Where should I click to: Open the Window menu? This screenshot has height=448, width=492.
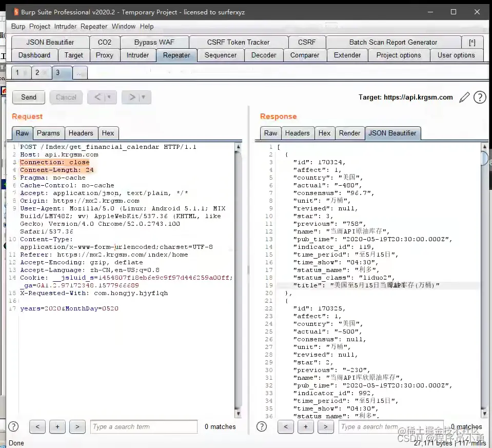point(124,26)
